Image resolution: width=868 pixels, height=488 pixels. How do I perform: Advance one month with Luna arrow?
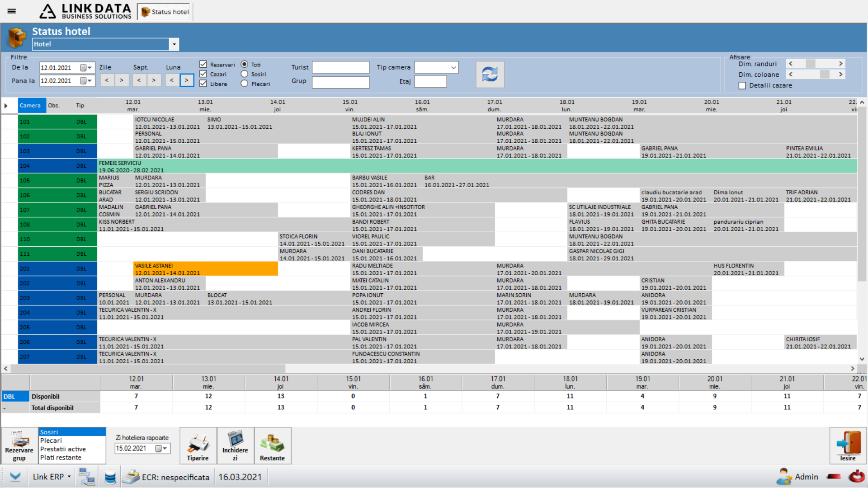tap(186, 80)
